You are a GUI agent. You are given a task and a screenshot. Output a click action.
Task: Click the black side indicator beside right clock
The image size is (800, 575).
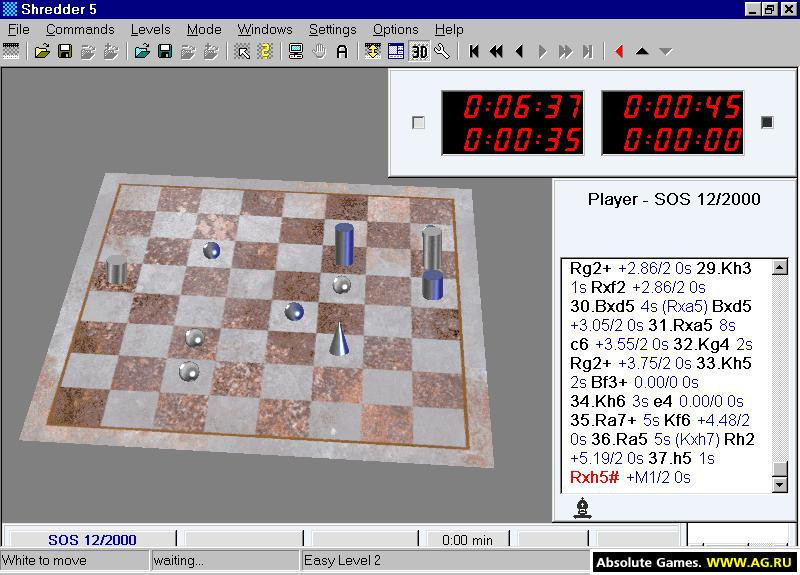pos(767,122)
